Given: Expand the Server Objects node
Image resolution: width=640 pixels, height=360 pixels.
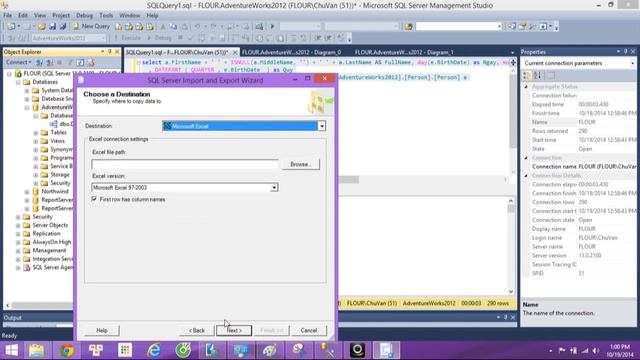Looking at the screenshot, I should (x=18, y=225).
